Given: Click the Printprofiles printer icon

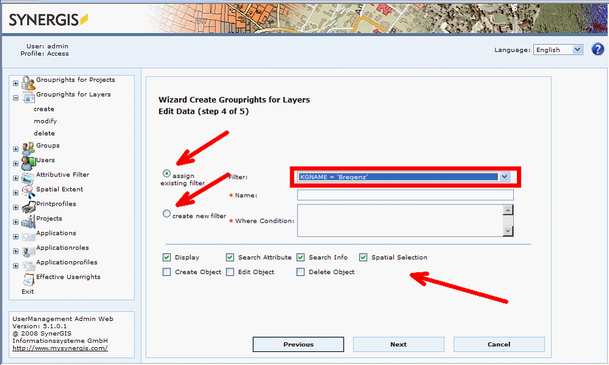Looking at the screenshot, I should (x=28, y=207).
